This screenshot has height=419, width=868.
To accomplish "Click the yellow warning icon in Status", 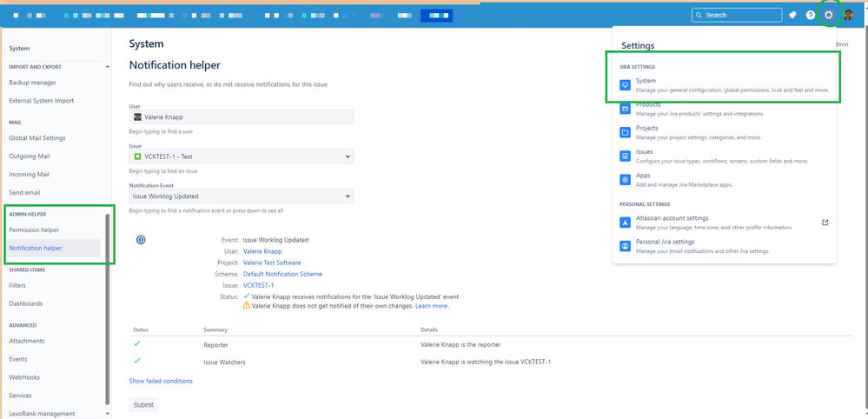I will [x=247, y=305].
